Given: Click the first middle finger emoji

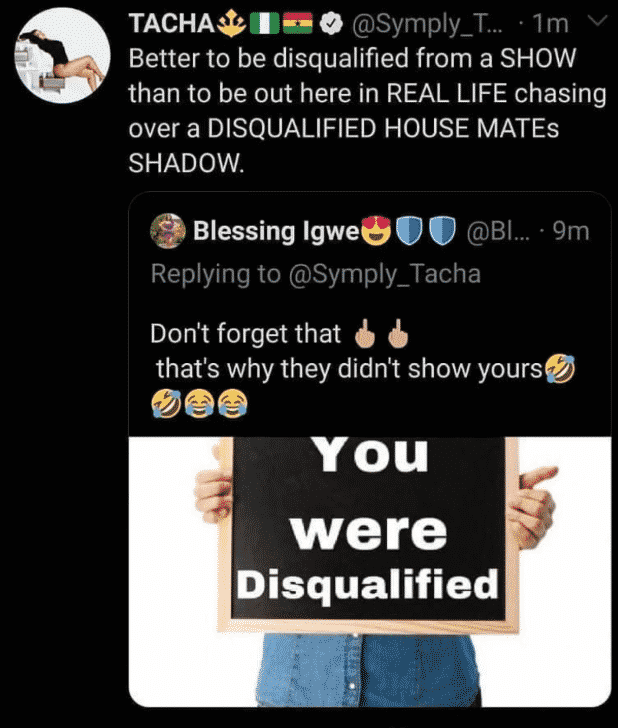Looking at the screenshot, I should tap(361, 334).
